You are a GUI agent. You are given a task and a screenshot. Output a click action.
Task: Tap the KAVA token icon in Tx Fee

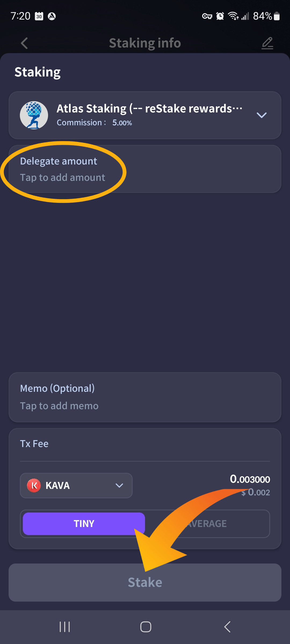[33, 485]
